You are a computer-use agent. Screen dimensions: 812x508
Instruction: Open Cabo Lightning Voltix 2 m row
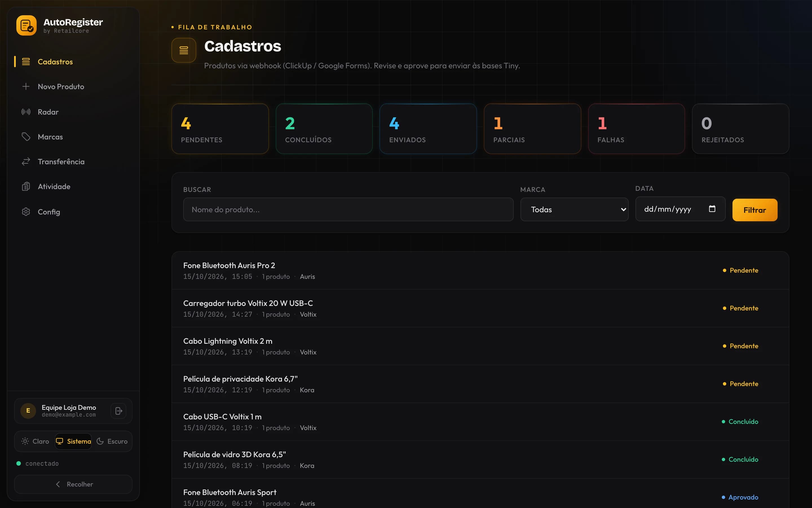[x=480, y=346]
